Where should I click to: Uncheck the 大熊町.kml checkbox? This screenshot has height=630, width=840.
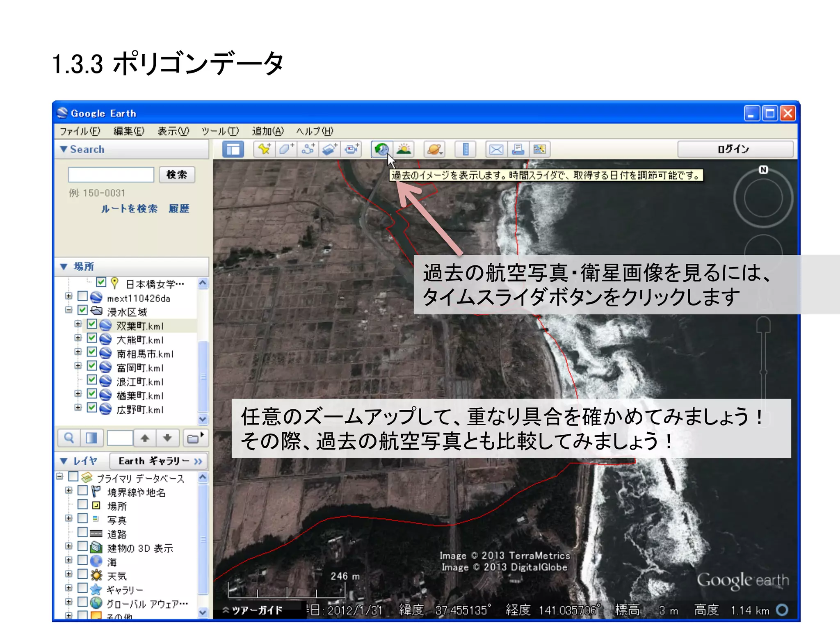click(x=92, y=338)
